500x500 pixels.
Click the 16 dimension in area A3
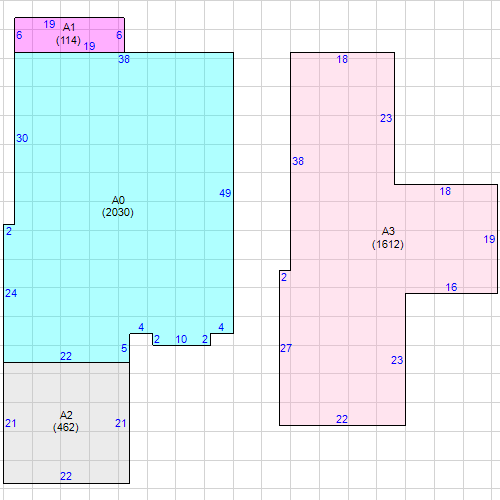451,287
